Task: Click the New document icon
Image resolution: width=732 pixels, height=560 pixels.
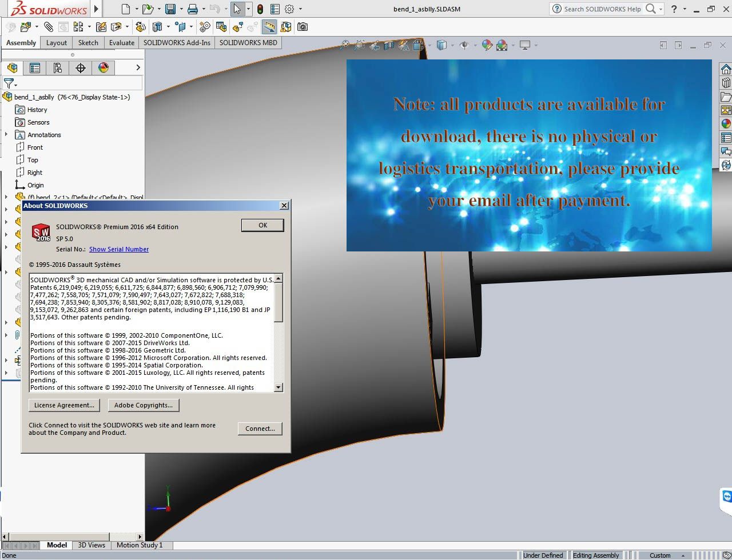Action: point(126,9)
